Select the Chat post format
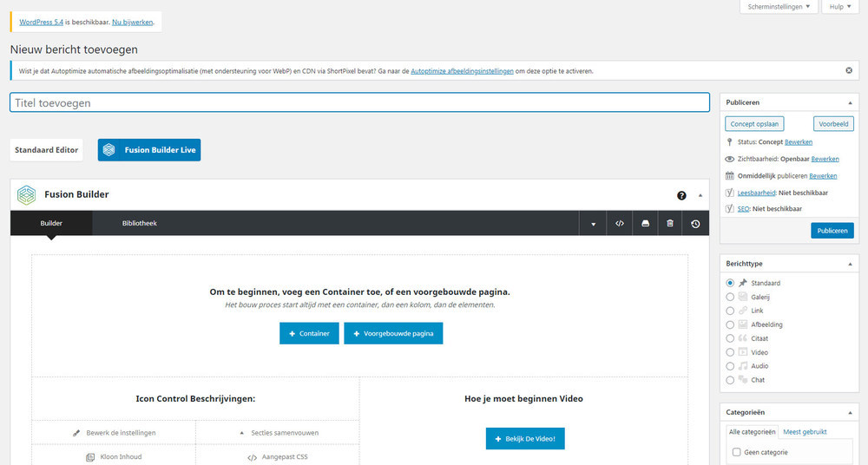The height and width of the screenshot is (465, 868). pos(730,380)
